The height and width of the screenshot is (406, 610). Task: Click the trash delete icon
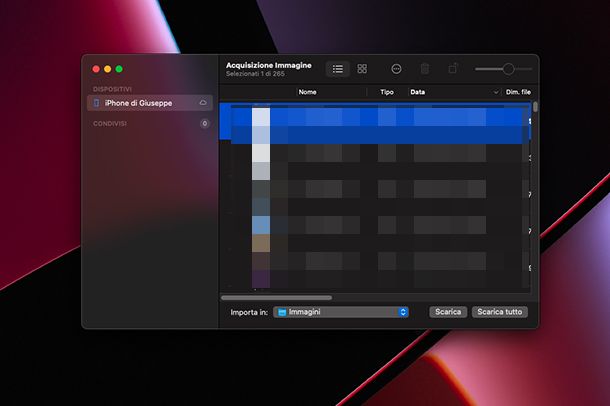point(425,69)
